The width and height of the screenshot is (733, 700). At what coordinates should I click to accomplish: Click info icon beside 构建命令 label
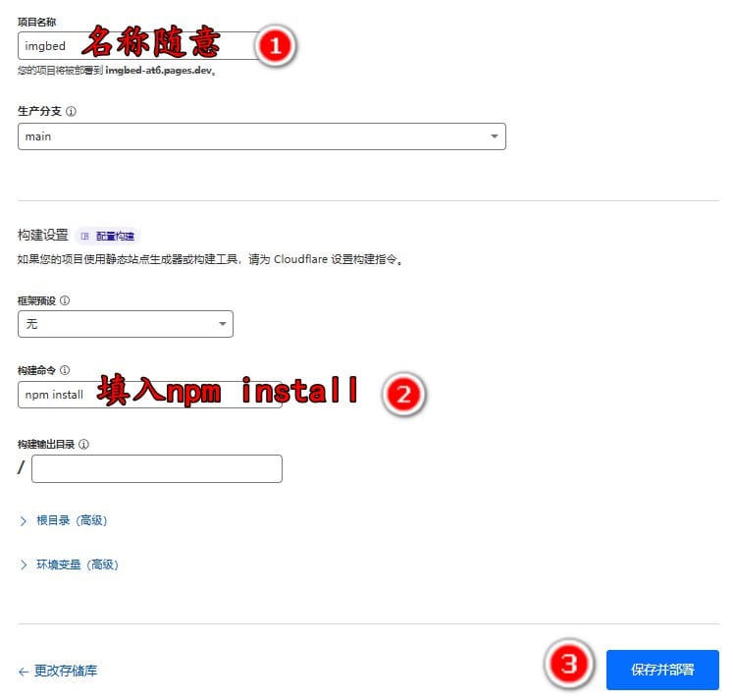(65, 370)
